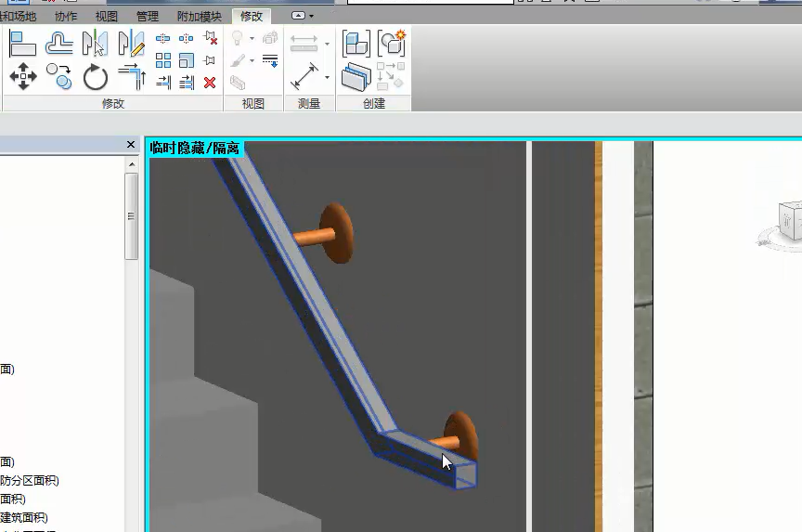Choose the Mirror - Pick Axis tool
The width and height of the screenshot is (802, 532).
coord(95,44)
